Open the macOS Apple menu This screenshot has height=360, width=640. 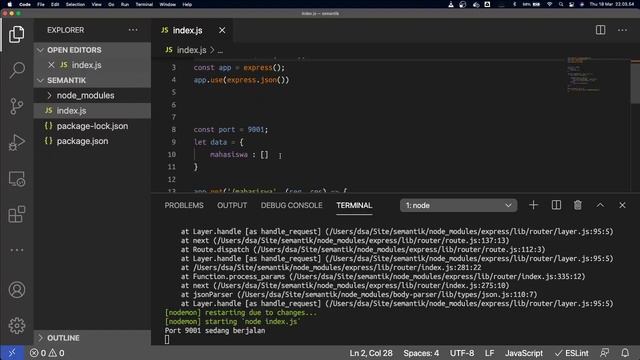(x=9, y=4)
